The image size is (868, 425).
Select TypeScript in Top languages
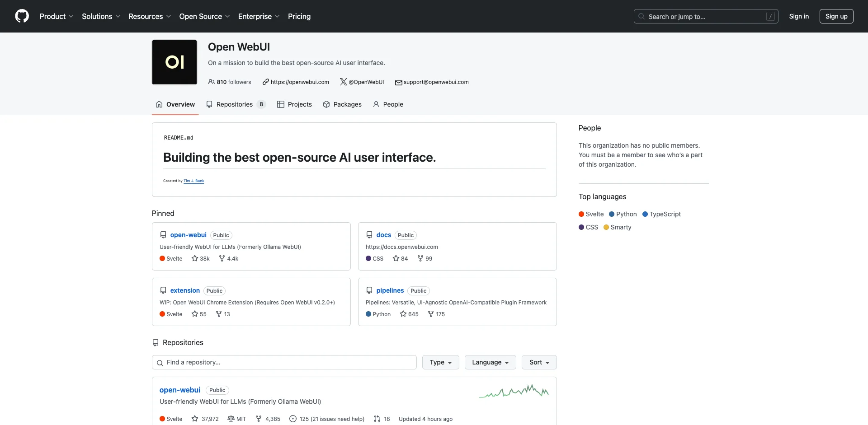[x=662, y=214]
